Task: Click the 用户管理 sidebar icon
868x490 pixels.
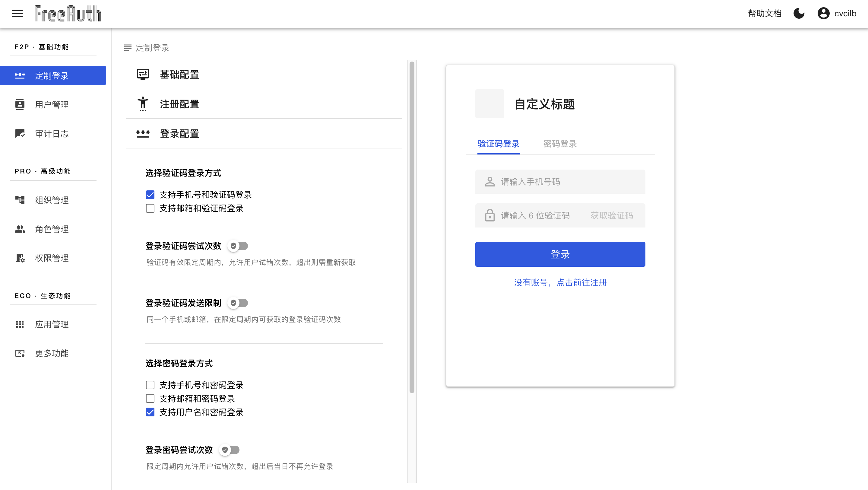Action: tap(20, 104)
